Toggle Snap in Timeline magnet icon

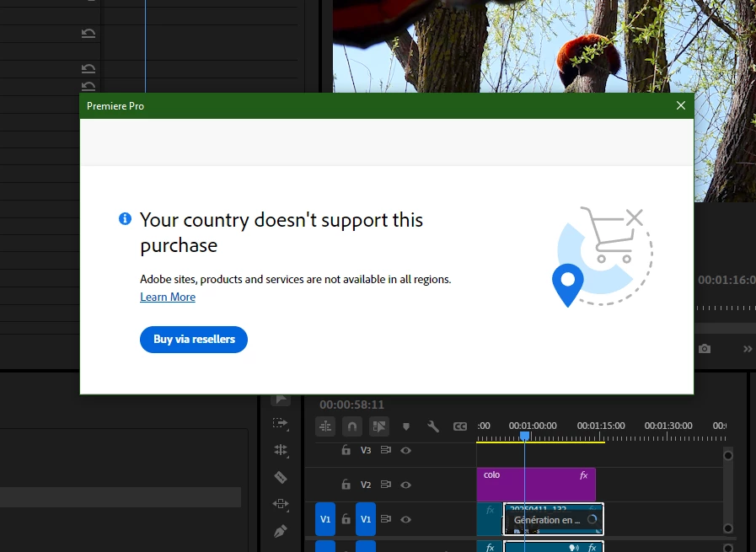(352, 426)
